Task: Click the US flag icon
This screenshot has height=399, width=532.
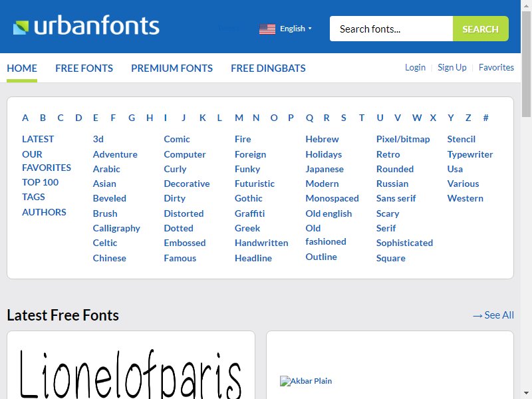Action: [267, 29]
